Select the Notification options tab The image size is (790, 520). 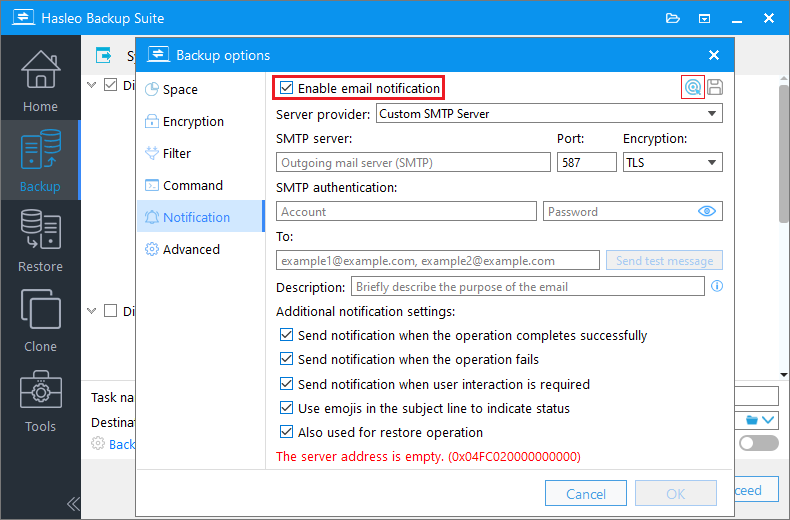pos(200,217)
